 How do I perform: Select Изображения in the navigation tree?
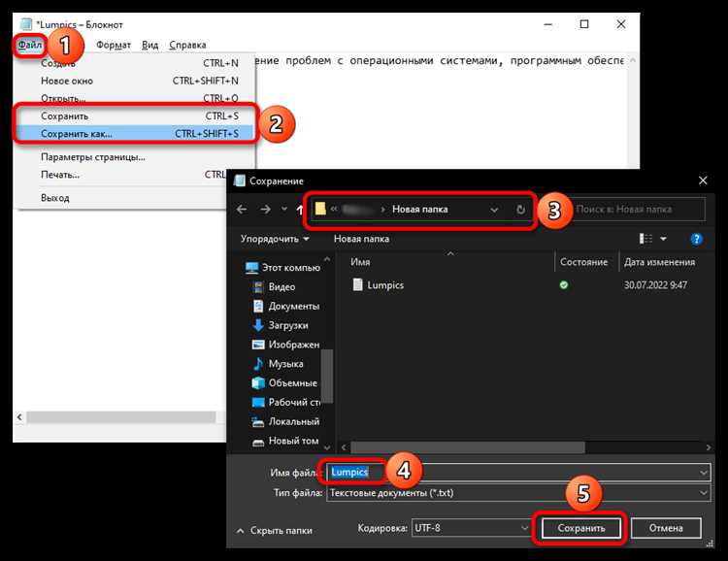click(286, 345)
